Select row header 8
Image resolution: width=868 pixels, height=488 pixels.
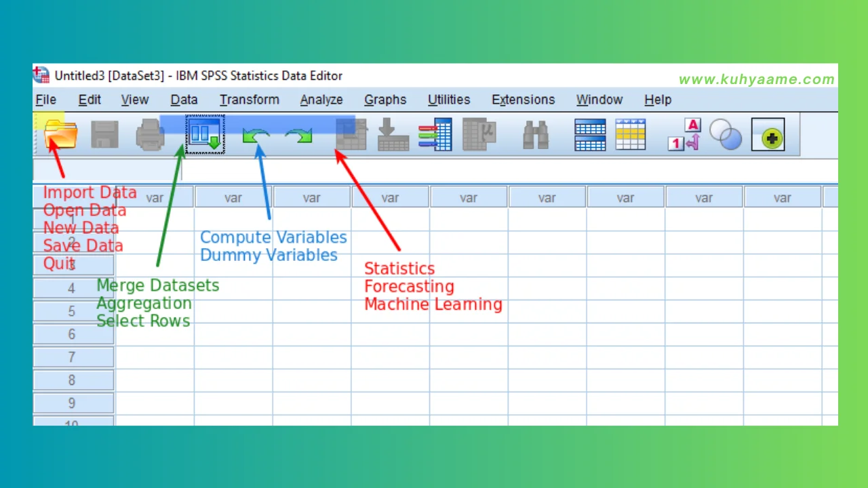pos(73,380)
